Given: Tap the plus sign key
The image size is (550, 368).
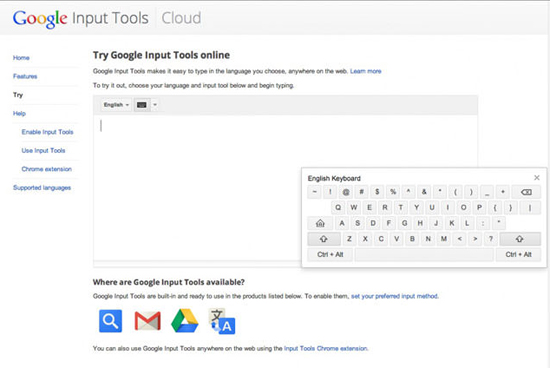Looking at the screenshot, I should click(503, 192).
